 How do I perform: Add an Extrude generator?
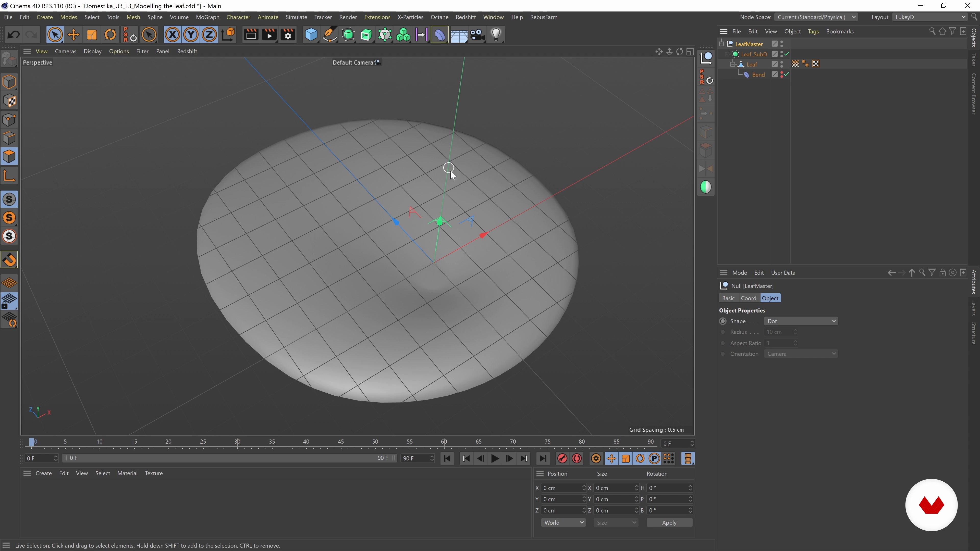(366, 35)
